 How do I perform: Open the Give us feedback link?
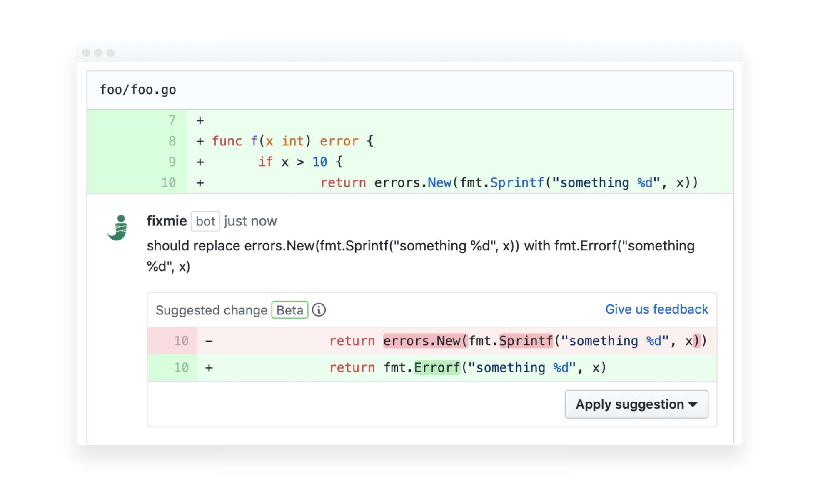coord(656,309)
